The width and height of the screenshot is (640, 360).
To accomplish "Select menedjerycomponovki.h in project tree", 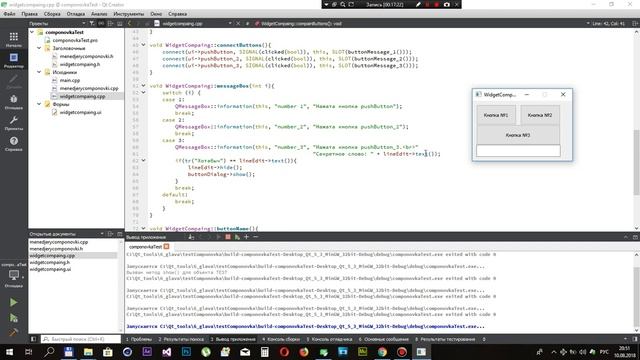I will point(87,56).
